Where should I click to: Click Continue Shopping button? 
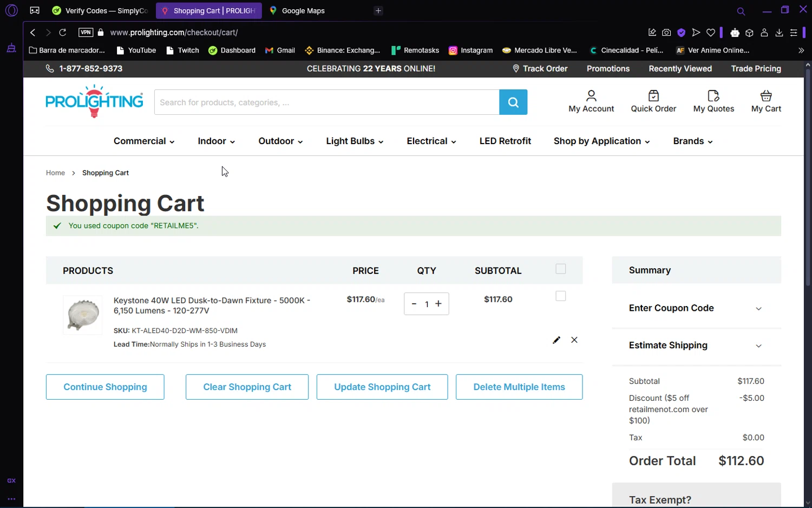coord(105,387)
